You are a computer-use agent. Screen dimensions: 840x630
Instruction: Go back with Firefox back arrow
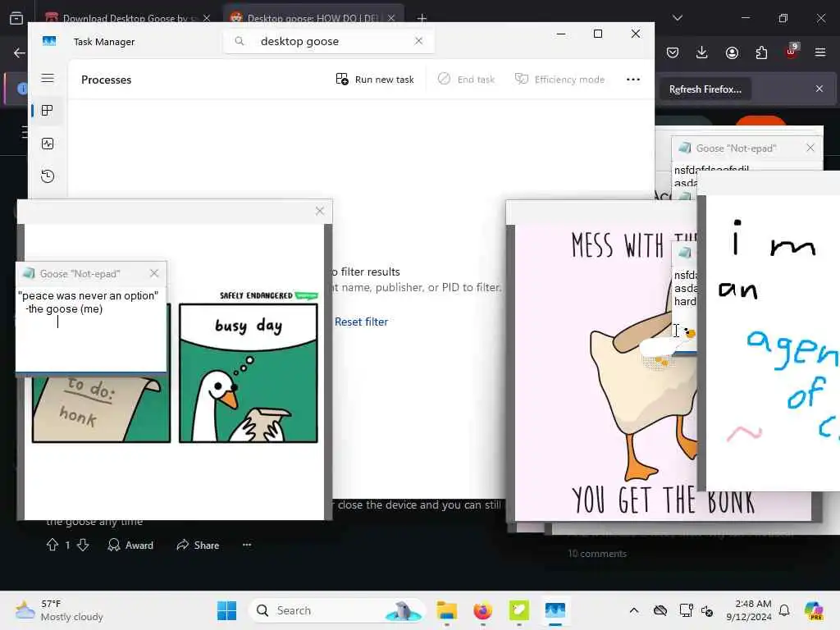[20, 52]
